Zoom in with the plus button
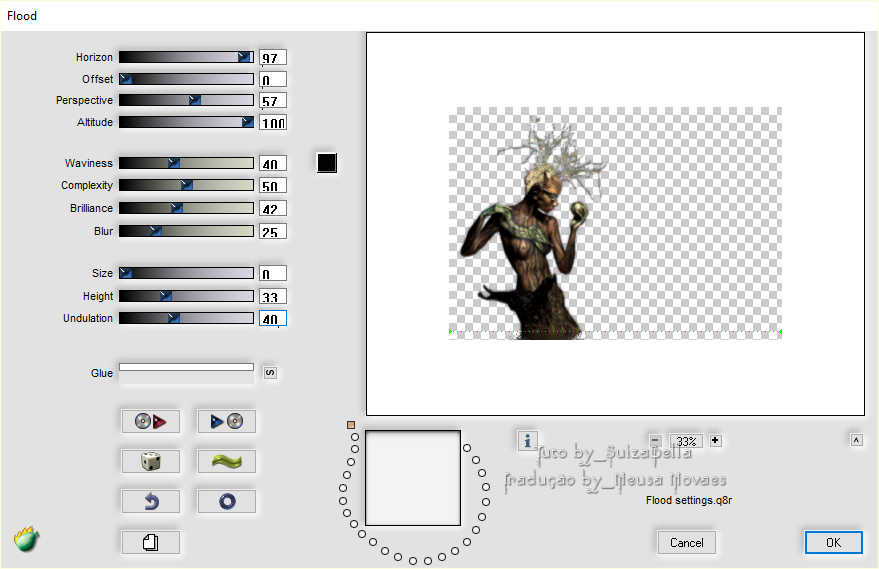879x569 pixels. click(x=715, y=441)
